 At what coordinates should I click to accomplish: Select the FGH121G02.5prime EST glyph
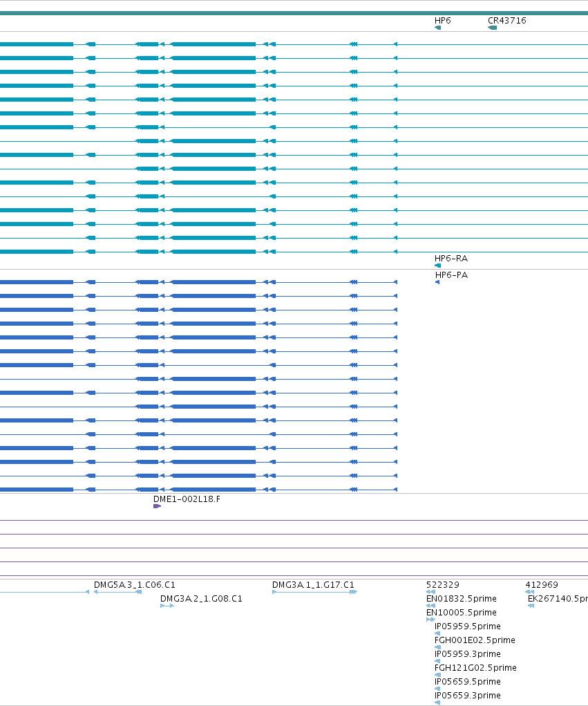pos(438,675)
